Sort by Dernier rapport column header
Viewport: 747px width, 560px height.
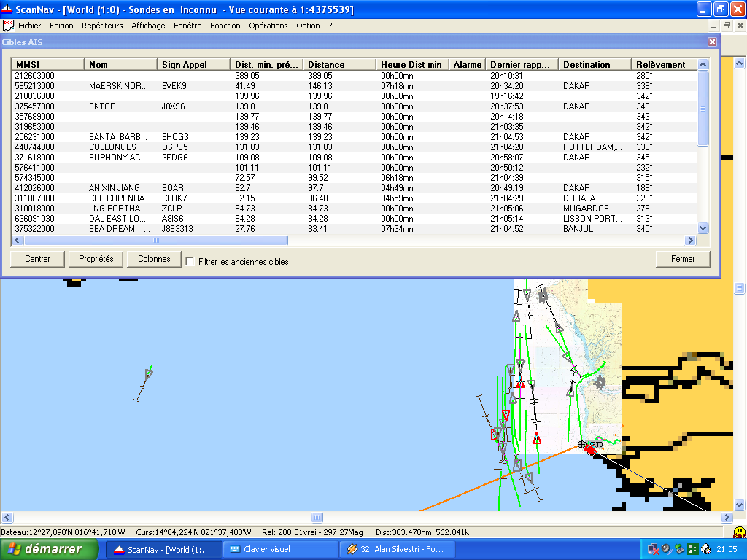point(522,64)
